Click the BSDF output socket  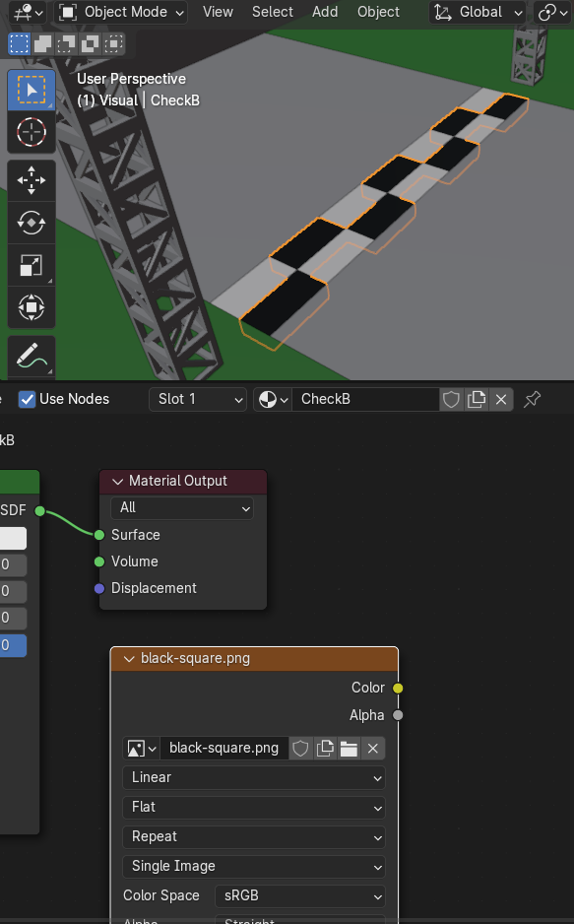click(x=40, y=510)
